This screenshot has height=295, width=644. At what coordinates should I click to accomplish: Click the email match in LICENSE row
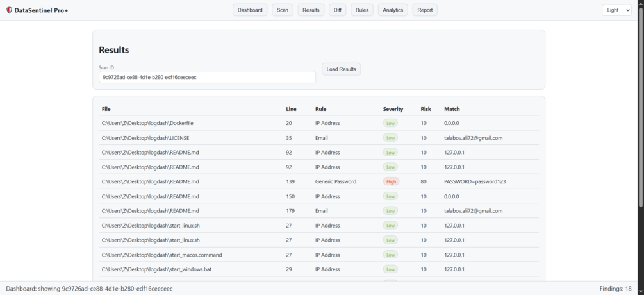pos(473,138)
